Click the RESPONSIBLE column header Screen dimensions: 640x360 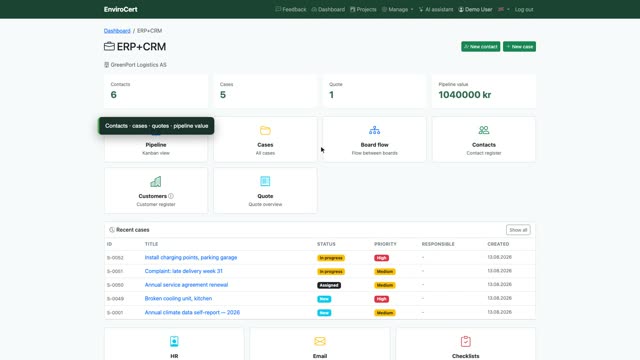[x=438, y=244]
